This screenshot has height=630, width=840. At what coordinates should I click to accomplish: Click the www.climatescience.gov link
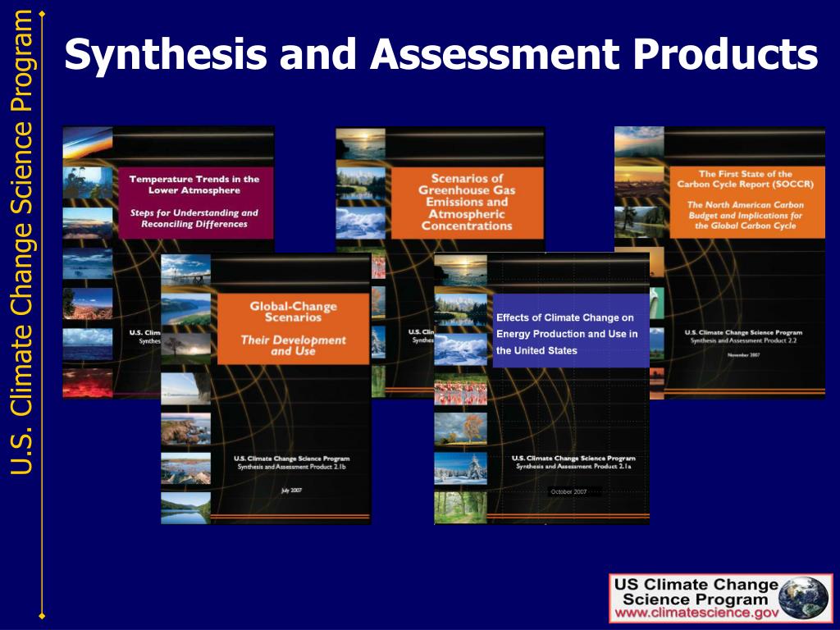point(696,613)
